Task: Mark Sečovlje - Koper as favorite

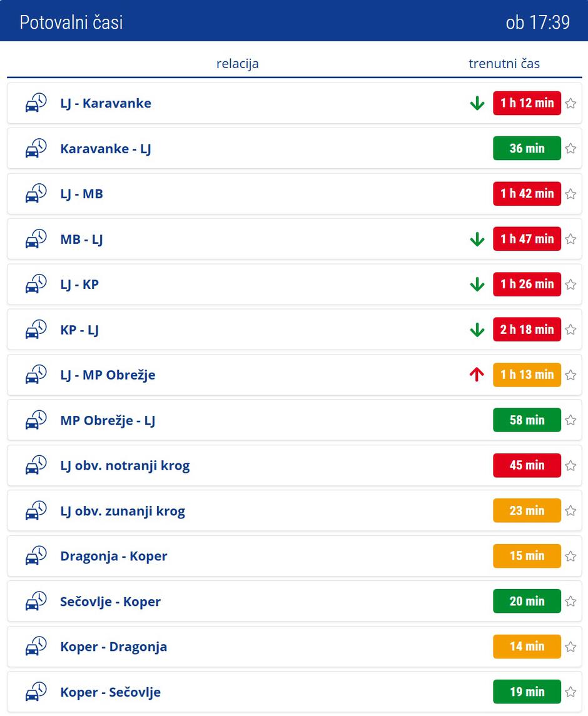Action: (570, 602)
